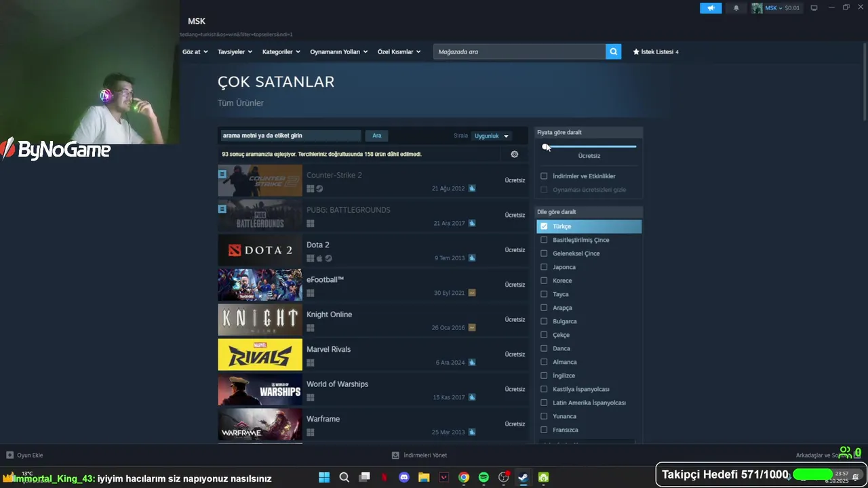Click the price filter slider track
The image size is (868, 488).
[x=589, y=146]
